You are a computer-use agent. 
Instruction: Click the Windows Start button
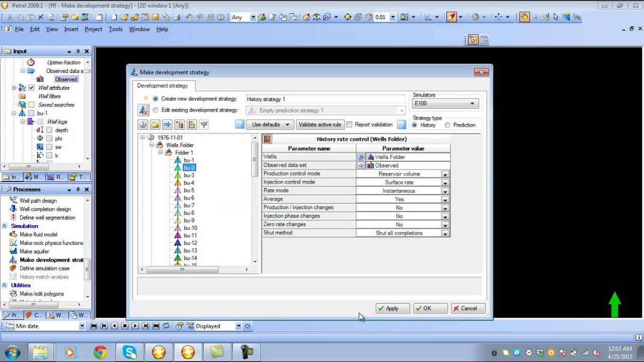[x=12, y=352]
